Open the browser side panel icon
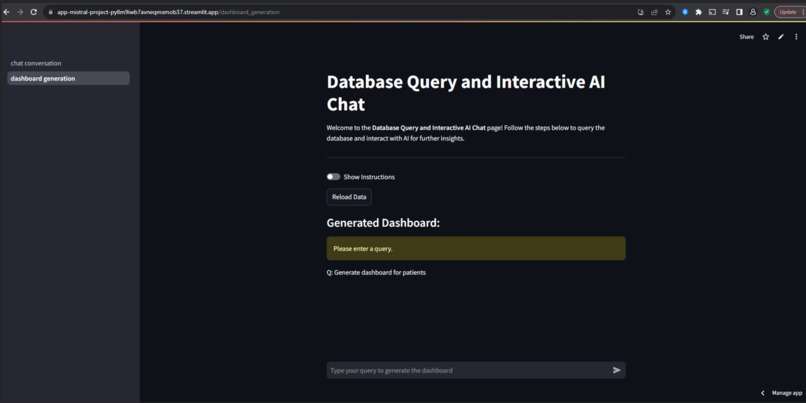Viewport: 806px width, 403px height. (739, 12)
